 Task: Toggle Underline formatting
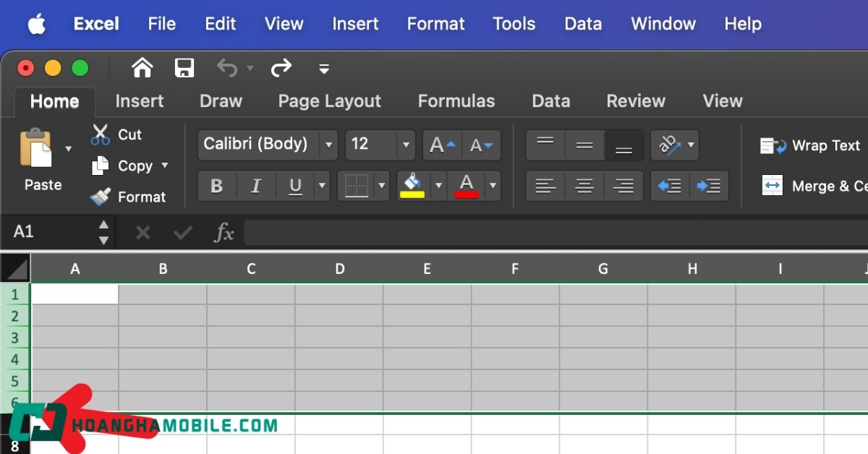295,187
